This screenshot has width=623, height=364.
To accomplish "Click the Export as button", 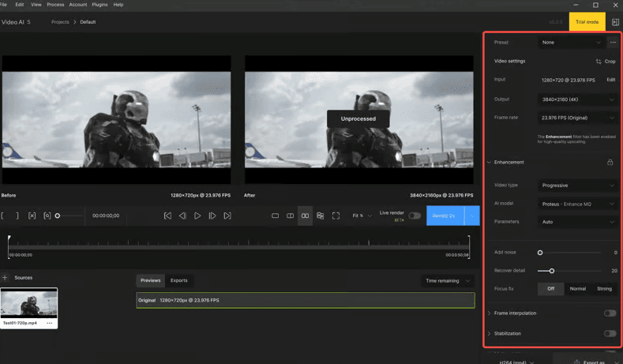I will [x=589, y=362].
